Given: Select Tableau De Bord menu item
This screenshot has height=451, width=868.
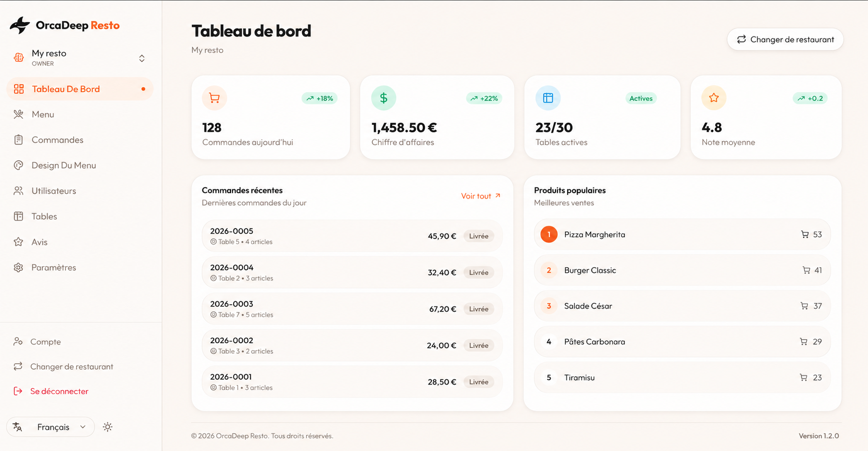Looking at the screenshot, I should [x=80, y=89].
